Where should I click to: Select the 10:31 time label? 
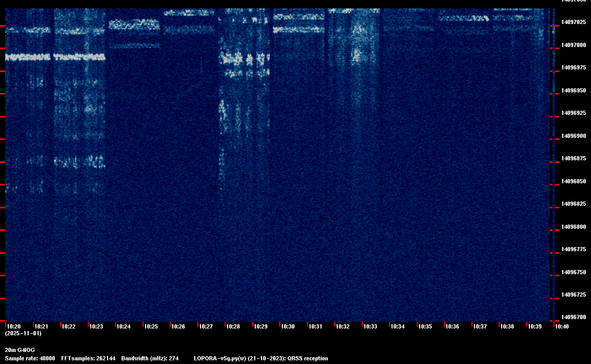tap(315, 326)
